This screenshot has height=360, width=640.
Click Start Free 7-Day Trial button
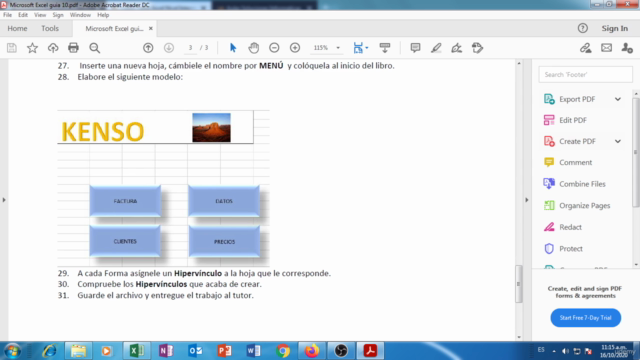[586, 318]
